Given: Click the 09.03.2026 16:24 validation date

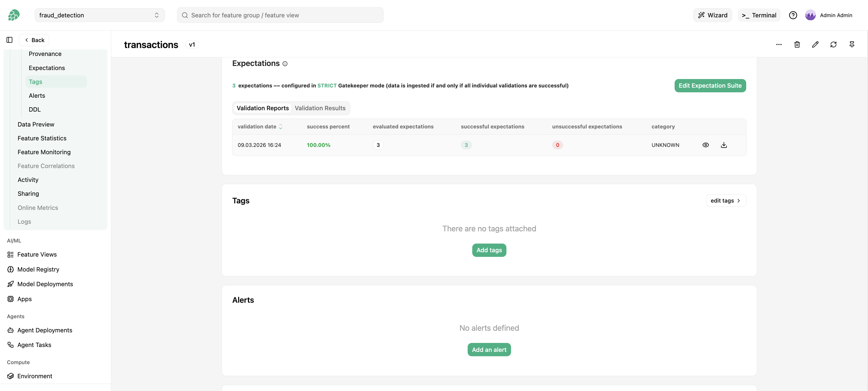Looking at the screenshot, I should (x=259, y=145).
